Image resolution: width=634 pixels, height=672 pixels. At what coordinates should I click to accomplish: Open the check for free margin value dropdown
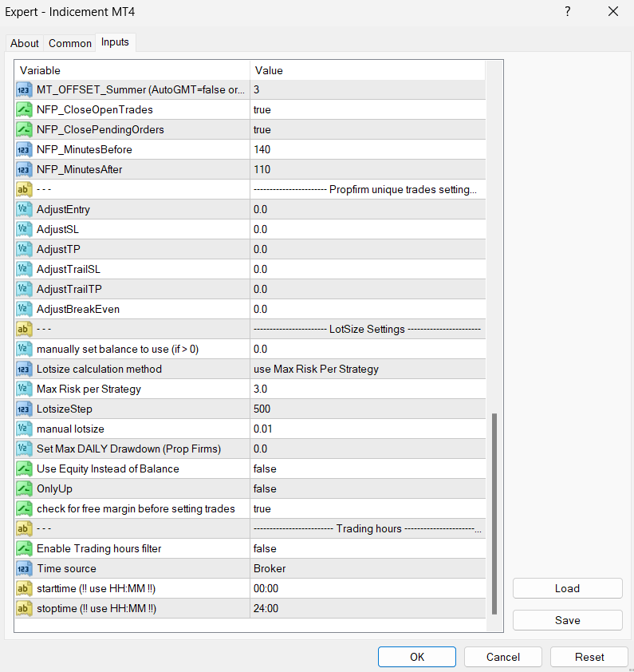pyautogui.click(x=367, y=508)
